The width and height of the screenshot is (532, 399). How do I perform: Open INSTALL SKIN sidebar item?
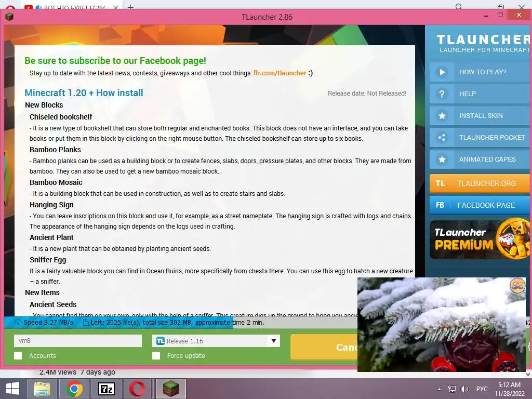[481, 116]
